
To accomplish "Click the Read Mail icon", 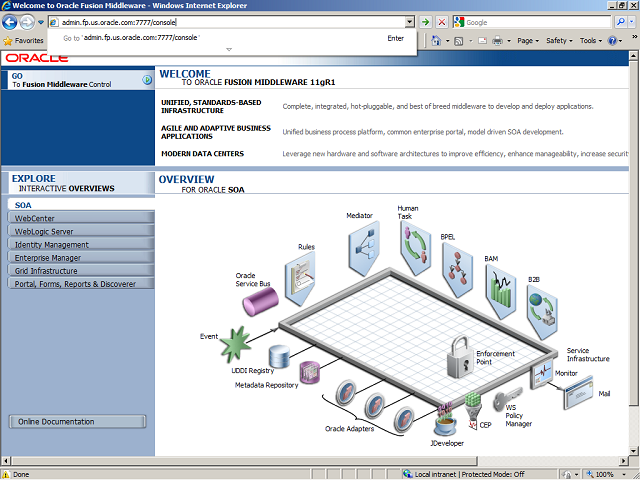I will point(482,41).
